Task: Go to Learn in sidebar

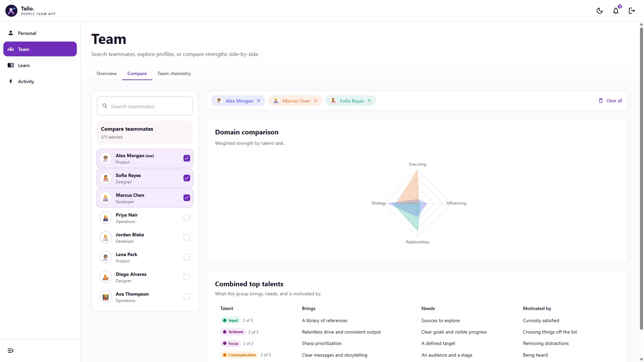Action: (40, 65)
